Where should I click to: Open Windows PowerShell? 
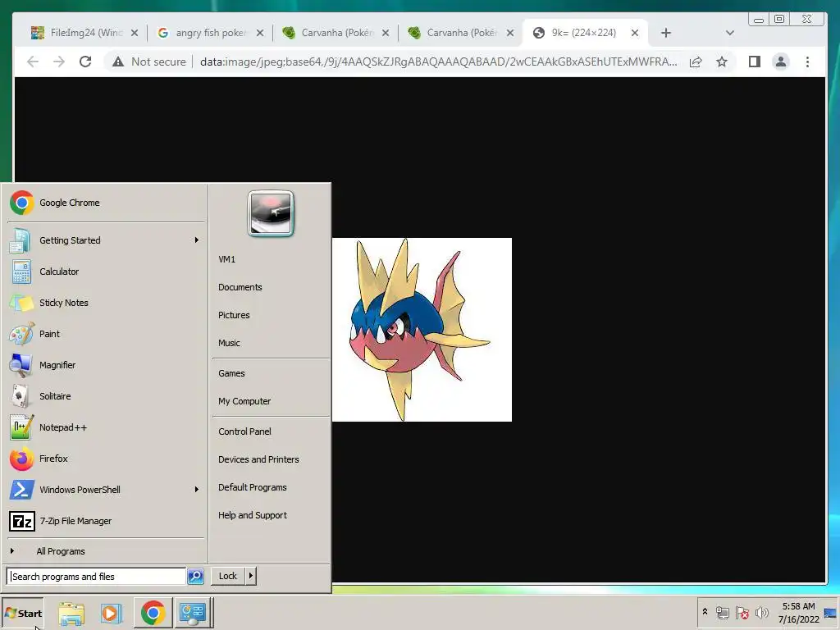coord(106,490)
